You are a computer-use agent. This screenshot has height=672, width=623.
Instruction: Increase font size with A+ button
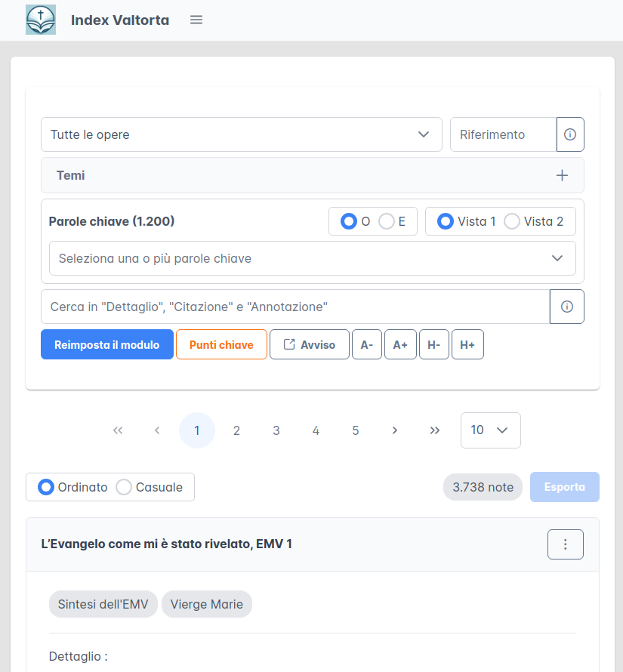pyautogui.click(x=400, y=344)
